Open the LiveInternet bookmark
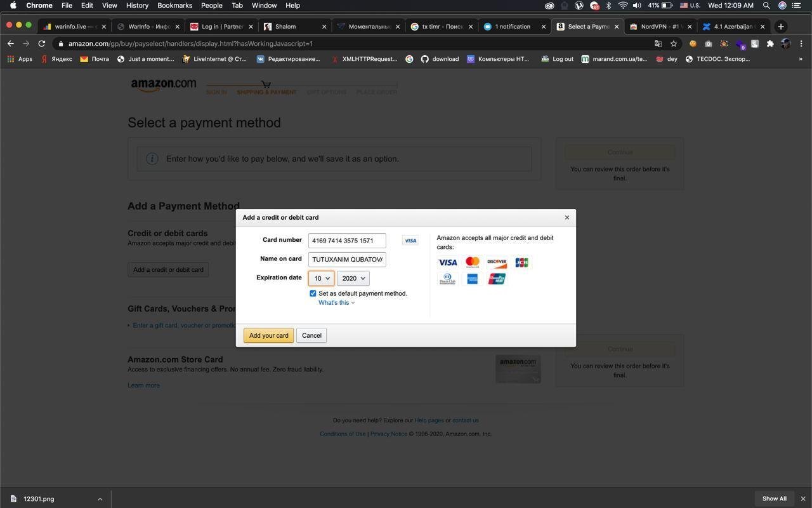Screen dimensions: 812x508 tap(214, 59)
